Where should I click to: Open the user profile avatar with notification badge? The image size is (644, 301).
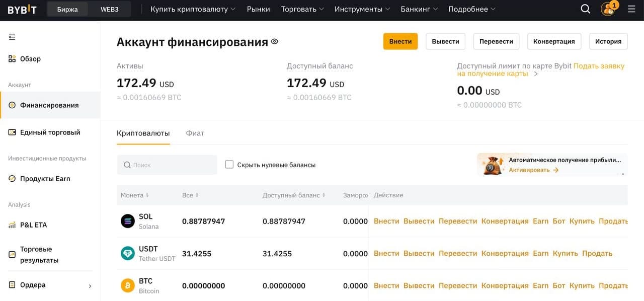click(x=608, y=9)
